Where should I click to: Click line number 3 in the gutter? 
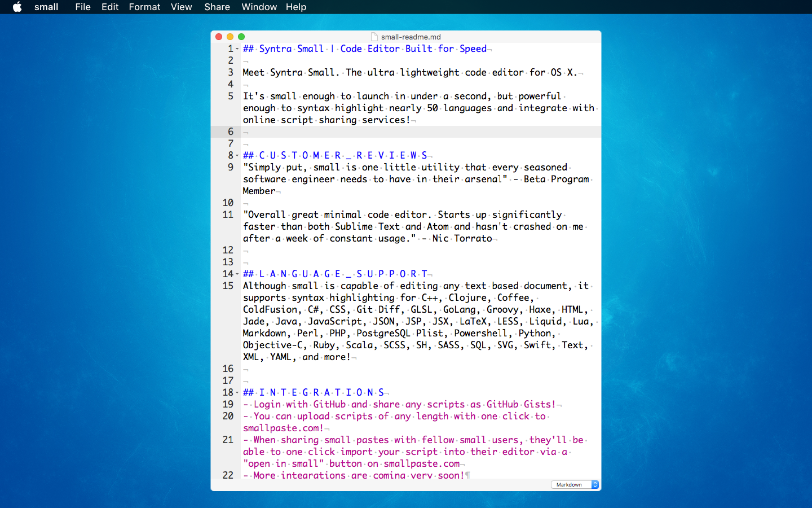point(231,72)
